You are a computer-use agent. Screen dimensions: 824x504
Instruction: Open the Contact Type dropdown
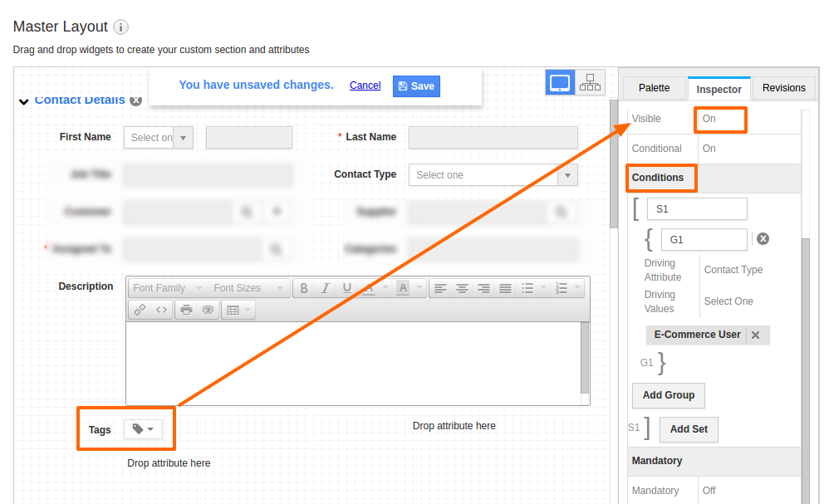(493, 175)
